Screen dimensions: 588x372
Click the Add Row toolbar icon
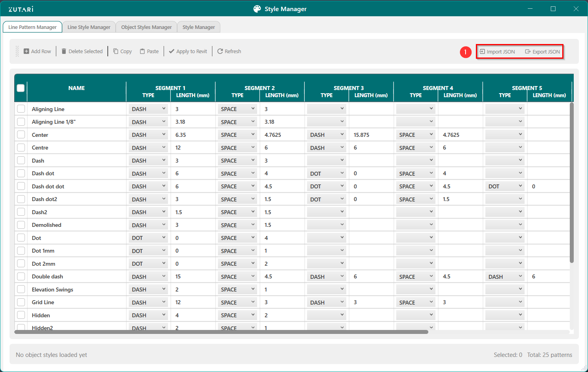click(x=27, y=52)
